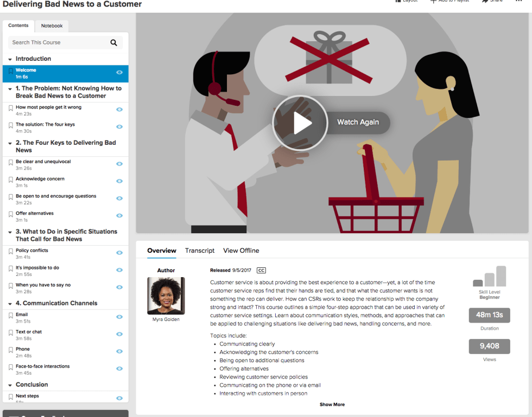Collapse the '4. Communication Channels' section
532x417 pixels.
tap(10, 304)
